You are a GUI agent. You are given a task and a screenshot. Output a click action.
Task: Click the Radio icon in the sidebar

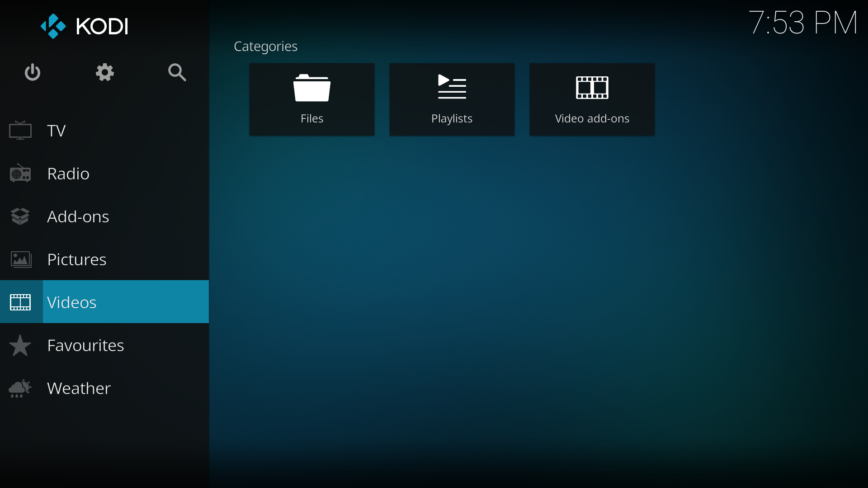point(20,173)
